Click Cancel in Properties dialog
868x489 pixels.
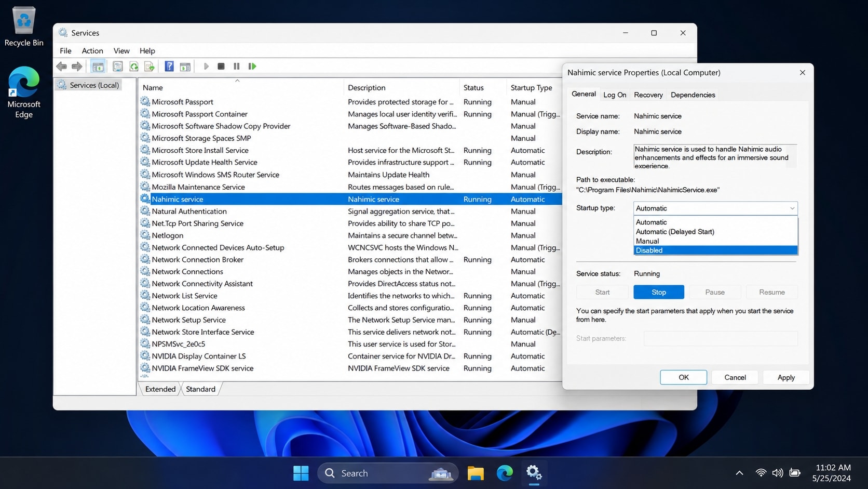(735, 377)
